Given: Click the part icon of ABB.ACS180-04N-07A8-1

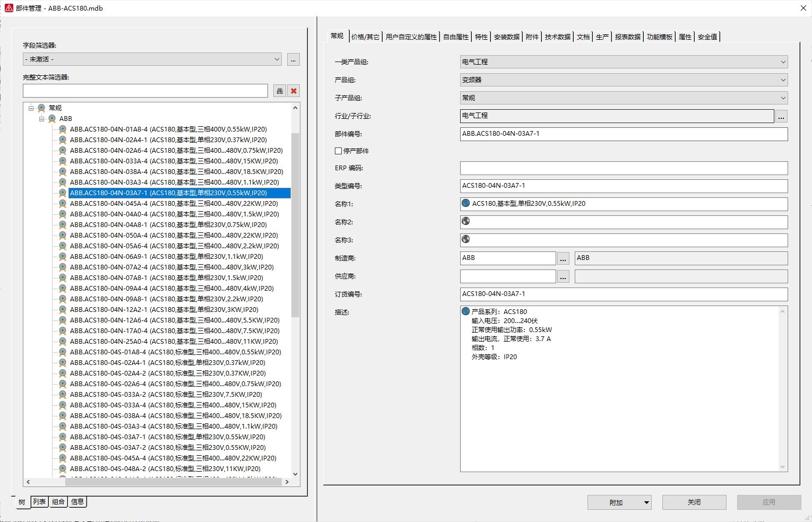Looking at the screenshot, I should pyautogui.click(x=63, y=277).
